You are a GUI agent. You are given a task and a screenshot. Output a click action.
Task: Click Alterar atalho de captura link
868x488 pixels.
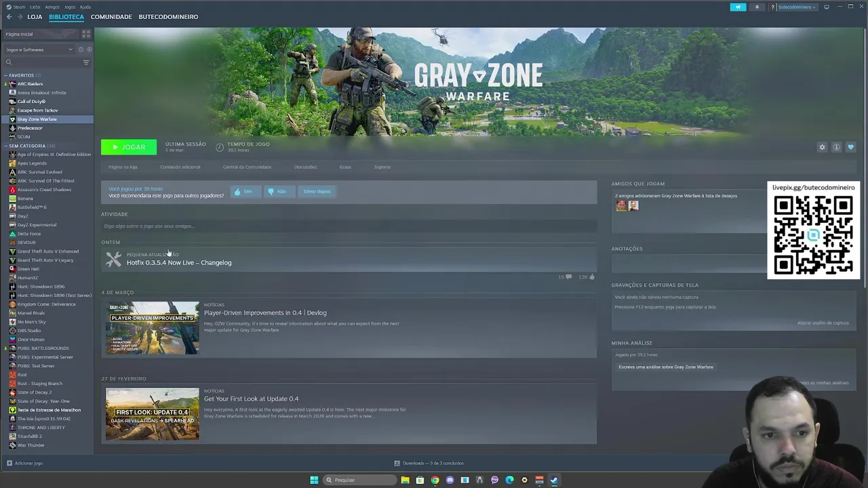click(823, 323)
